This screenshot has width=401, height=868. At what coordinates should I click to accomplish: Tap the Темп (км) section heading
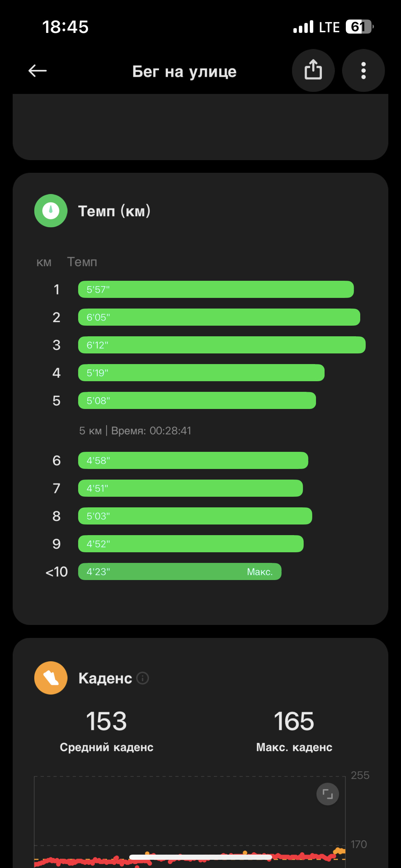point(114,211)
